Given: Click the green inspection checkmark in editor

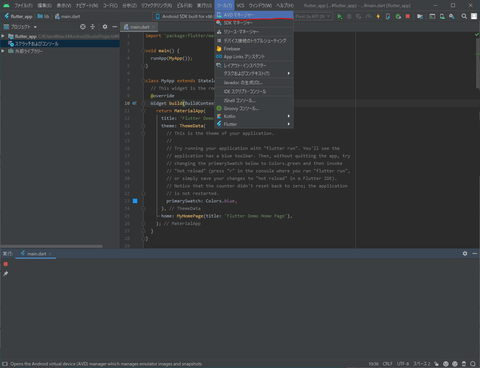Looking at the screenshot, I should point(477,35).
